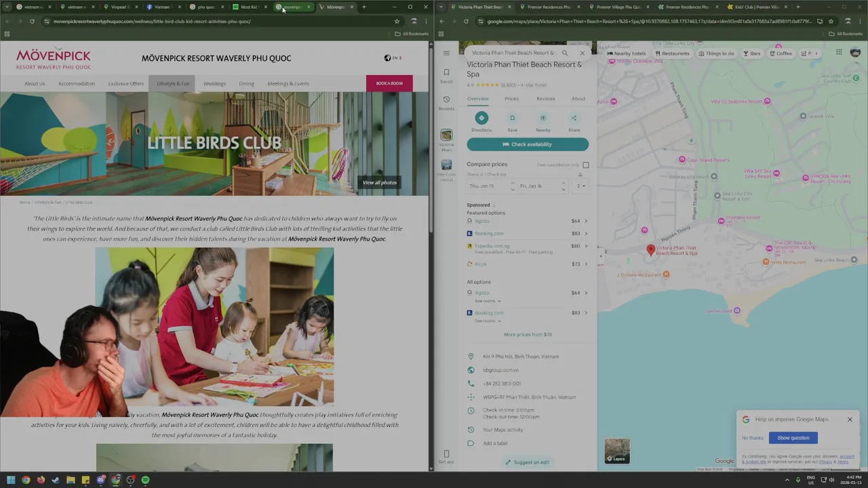Open the Dining menu item

tap(246, 83)
